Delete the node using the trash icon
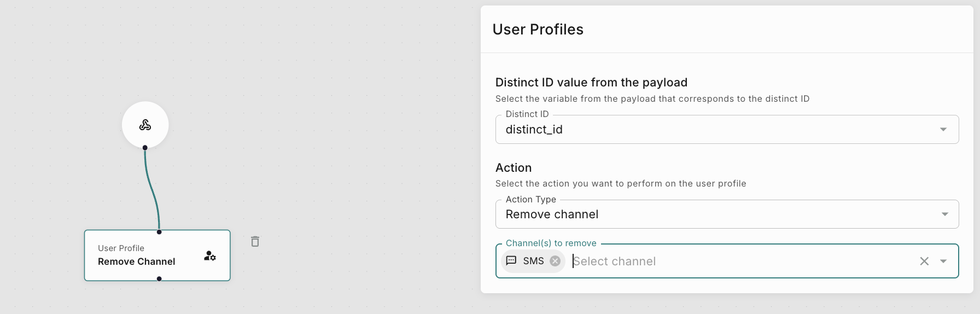The height and width of the screenshot is (314, 980). click(255, 242)
